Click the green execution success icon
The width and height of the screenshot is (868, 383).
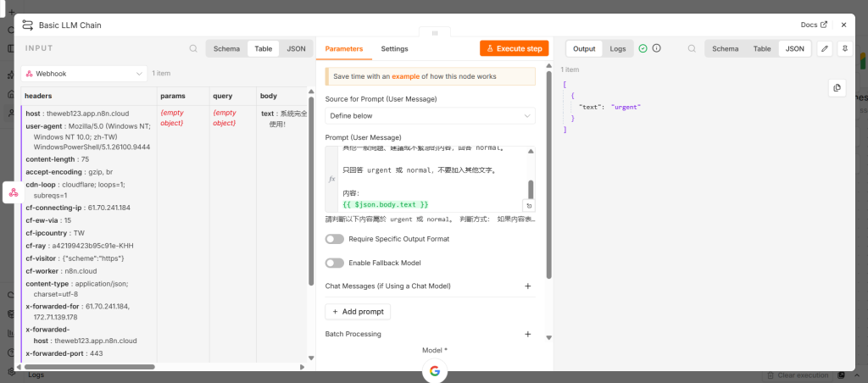643,48
